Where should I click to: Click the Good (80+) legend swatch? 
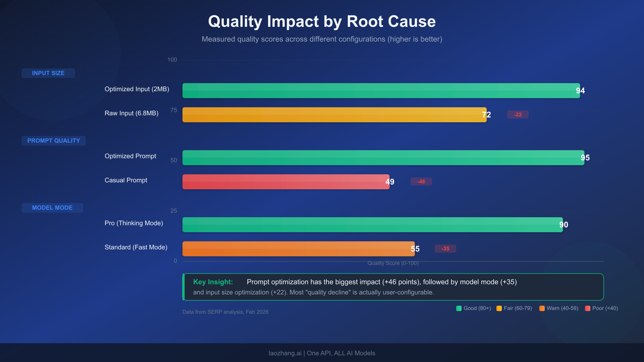459,308
